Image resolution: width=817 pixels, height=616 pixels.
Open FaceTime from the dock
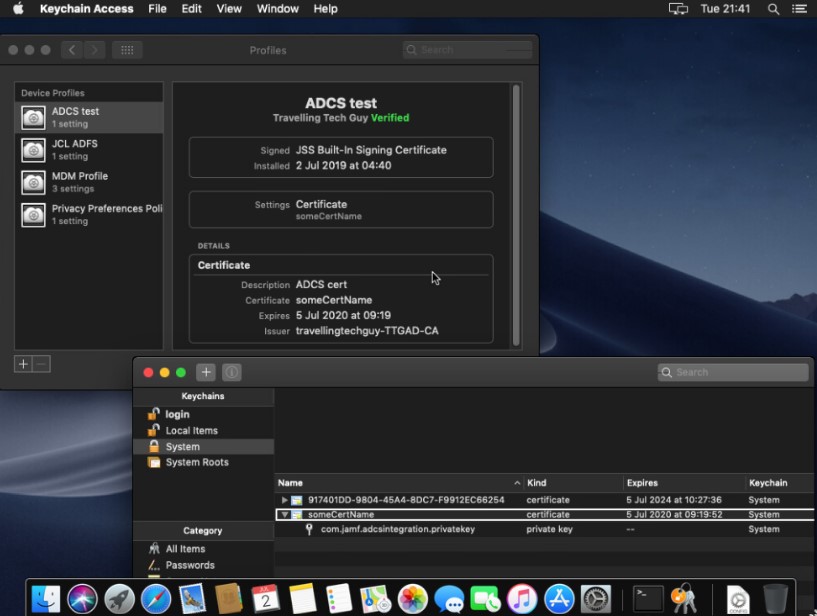485,599
